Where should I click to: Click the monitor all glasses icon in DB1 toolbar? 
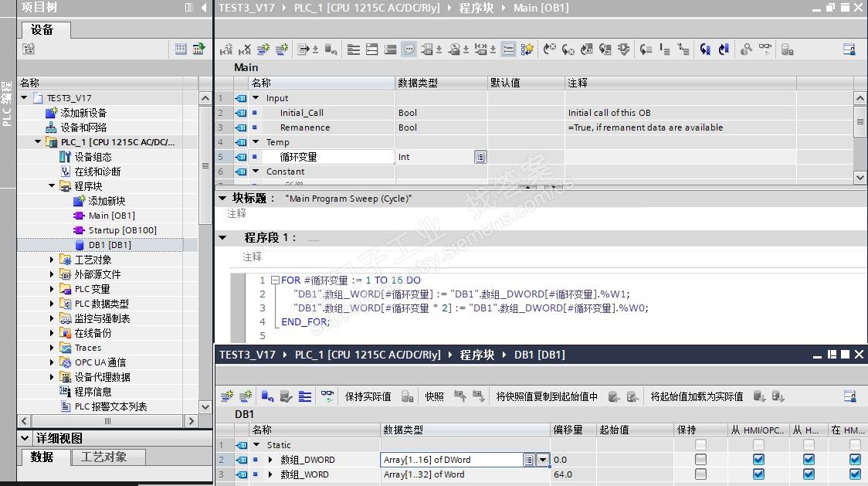[327, 396]
